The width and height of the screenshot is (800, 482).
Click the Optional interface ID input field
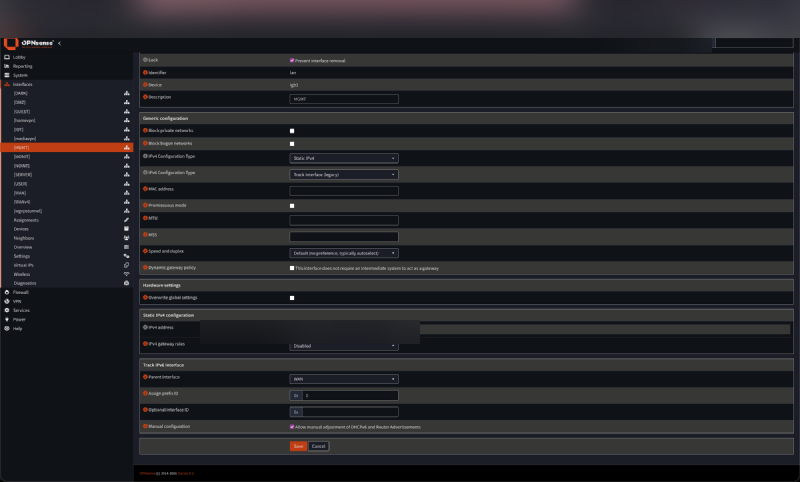pyautogui.click(x=350, y=412)
